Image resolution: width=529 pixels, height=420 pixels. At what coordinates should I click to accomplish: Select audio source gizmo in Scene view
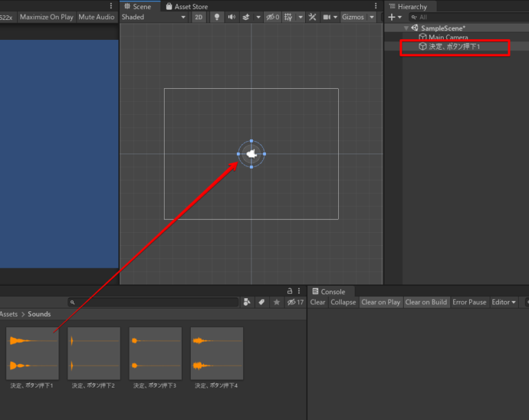tap(251, 154)
